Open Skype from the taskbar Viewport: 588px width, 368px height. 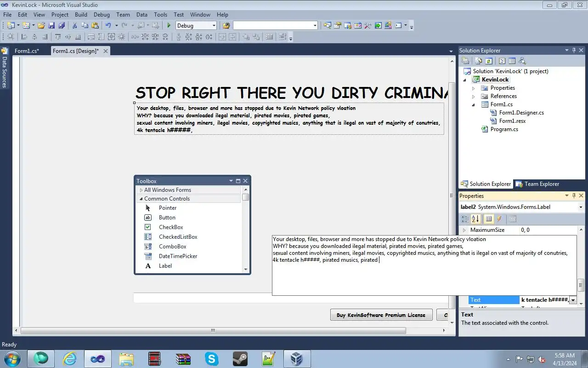coord(211,359)
